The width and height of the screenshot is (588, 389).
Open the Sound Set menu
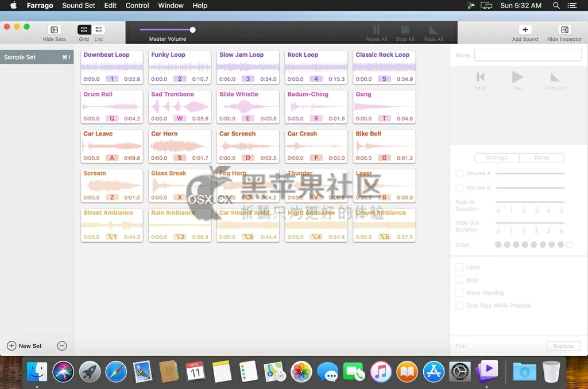[78, 5]
